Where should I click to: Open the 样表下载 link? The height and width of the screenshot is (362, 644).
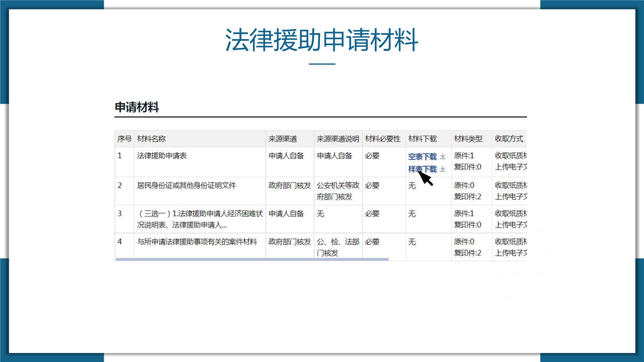(x=422, y=169)
